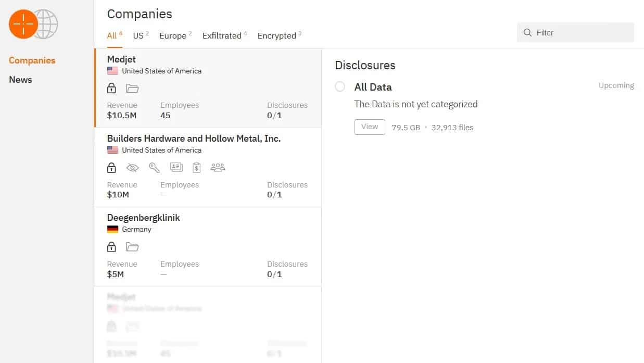
Task: Open News in the sidebar
Action: (20, 80)
